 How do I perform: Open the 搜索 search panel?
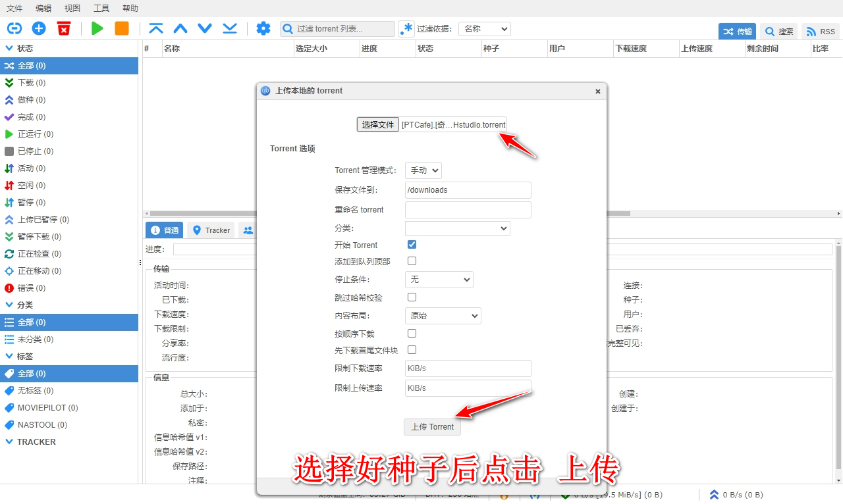[x=778, y=31]
